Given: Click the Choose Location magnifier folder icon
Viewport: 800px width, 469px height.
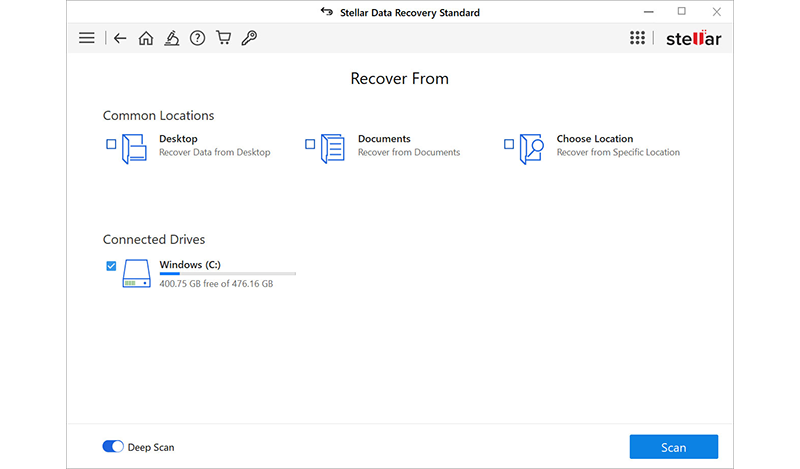Looking at the screenshot, I should (532, 149).
